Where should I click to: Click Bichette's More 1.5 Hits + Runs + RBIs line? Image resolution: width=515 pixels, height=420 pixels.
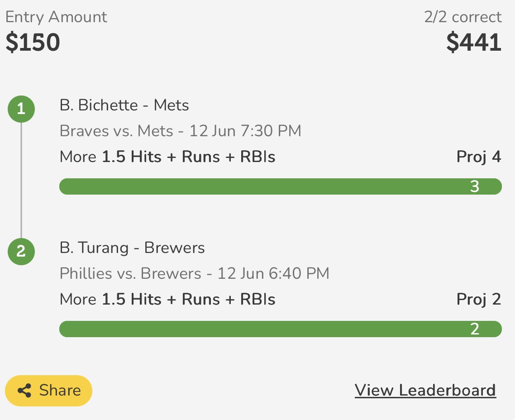click(x=167, y=157)
